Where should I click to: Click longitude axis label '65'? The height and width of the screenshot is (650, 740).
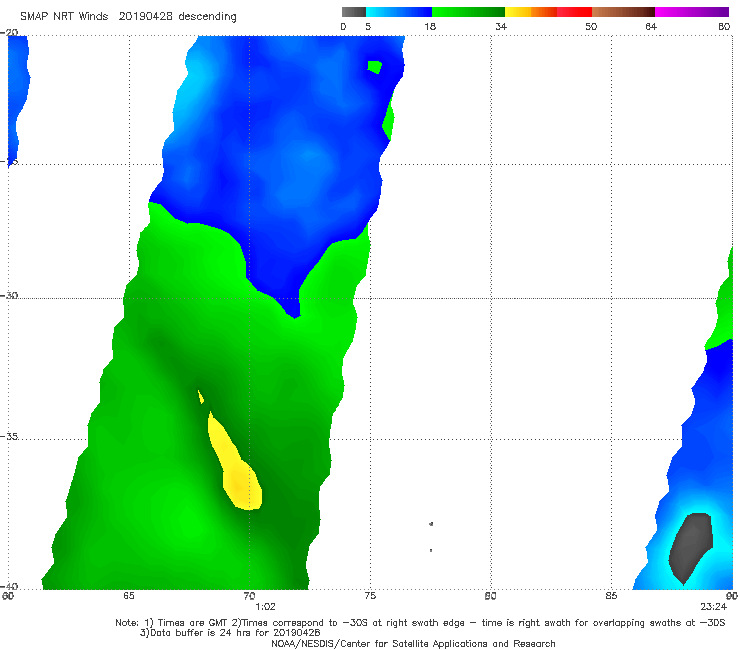[129, 596]
